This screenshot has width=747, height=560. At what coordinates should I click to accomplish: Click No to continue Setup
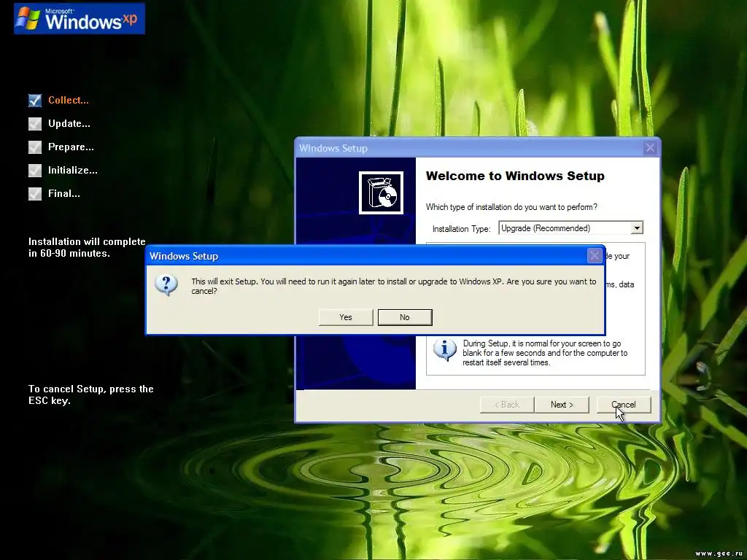[x=404, y=317]
